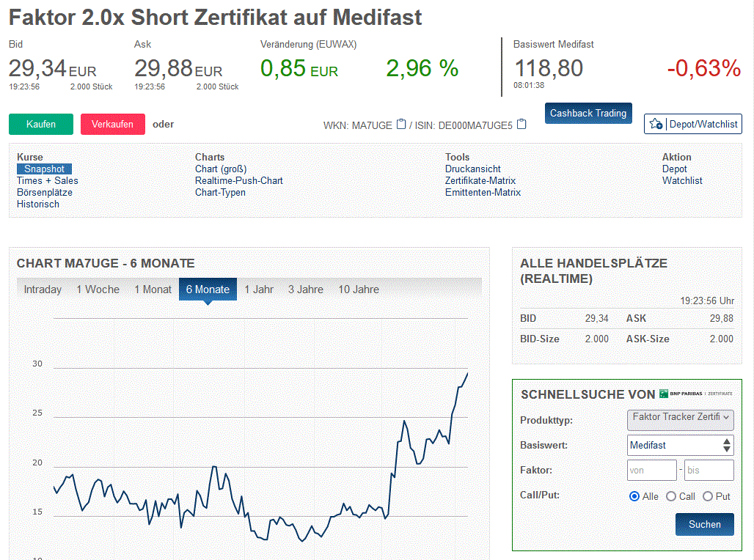Copy the WKN MA7UGE via clipboard icon
This screenshot has height=560, width=754.
(401, 124)
